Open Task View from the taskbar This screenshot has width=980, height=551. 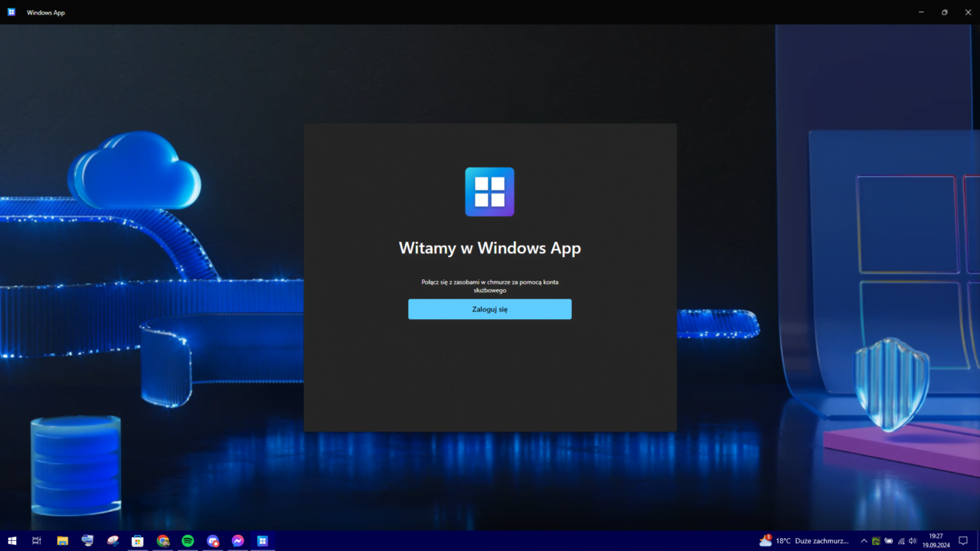pyautogui.click(x=37, y=541)
